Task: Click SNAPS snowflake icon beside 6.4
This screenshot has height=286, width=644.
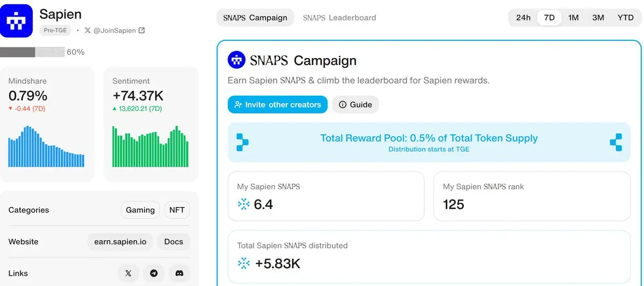Action: click(x=243, y=204)
